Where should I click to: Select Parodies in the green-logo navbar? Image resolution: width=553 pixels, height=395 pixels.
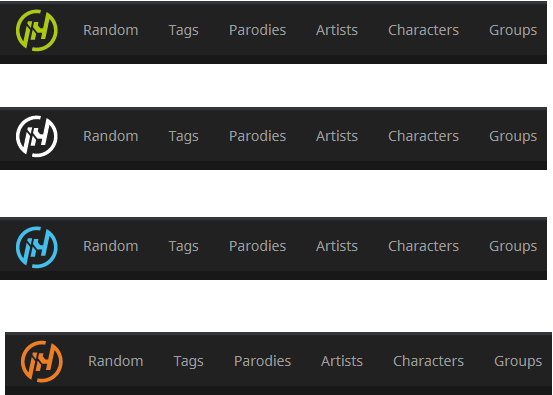[257, 30]
